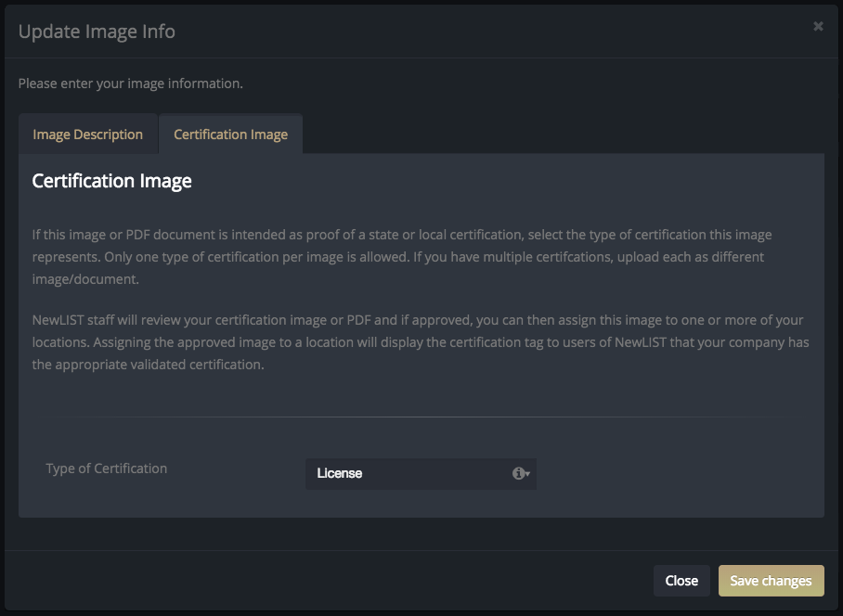Click the Close button in the footer

[681, 581]
